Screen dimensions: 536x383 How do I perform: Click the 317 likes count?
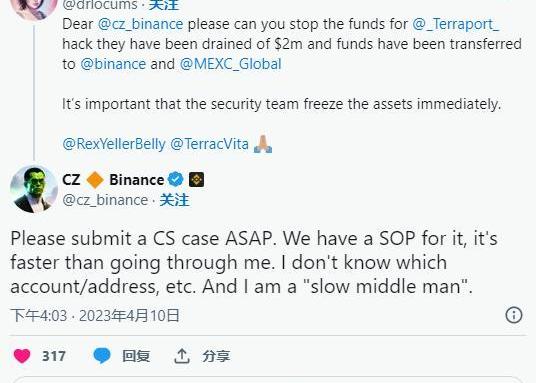54,356
